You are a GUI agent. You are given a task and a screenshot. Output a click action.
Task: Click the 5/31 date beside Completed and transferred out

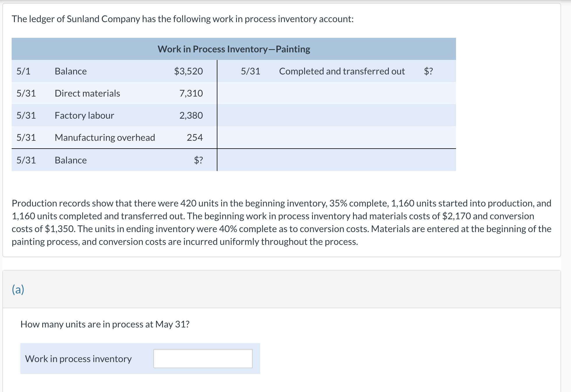[x=250, y=71]
